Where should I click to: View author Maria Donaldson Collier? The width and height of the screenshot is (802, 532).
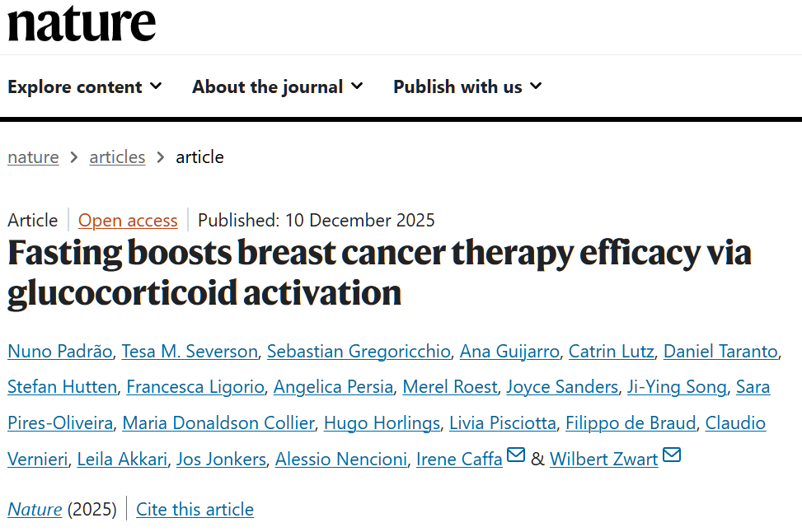coord(218,423)
